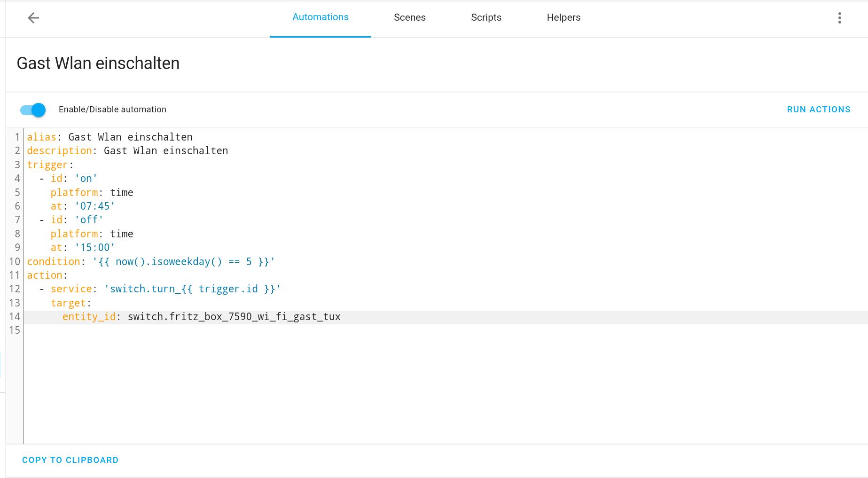
Task: Click line number 14 in the gutter
Action: 14,316
